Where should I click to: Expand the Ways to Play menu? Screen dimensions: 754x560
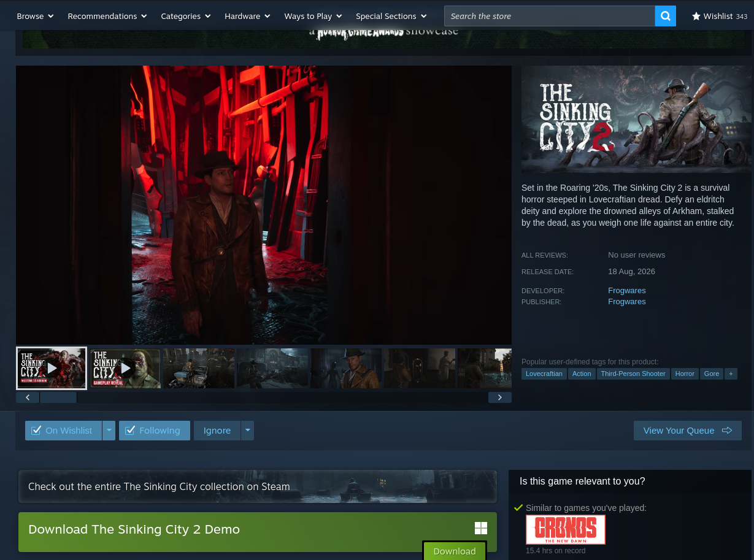313,17
